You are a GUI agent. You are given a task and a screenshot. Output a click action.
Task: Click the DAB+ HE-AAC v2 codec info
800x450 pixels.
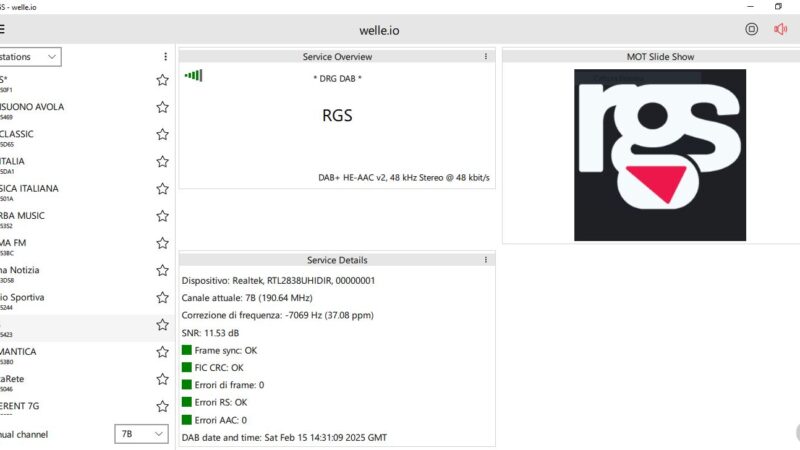404,178
